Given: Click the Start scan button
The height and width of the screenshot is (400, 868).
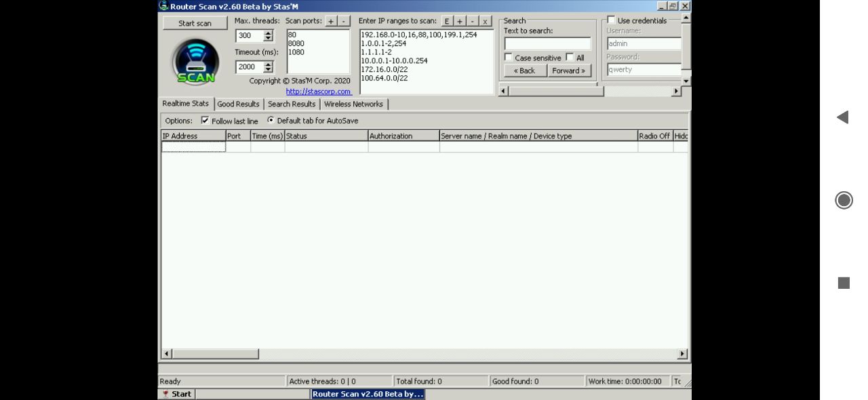Looking at the screenshot, I should click(x=195, y=23).
